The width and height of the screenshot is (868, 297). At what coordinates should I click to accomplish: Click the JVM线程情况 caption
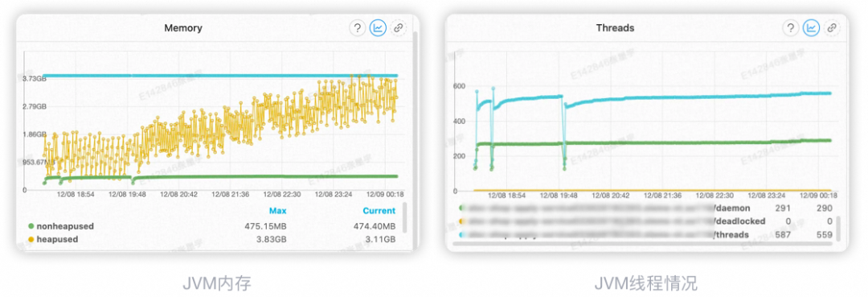pos(646,283)
